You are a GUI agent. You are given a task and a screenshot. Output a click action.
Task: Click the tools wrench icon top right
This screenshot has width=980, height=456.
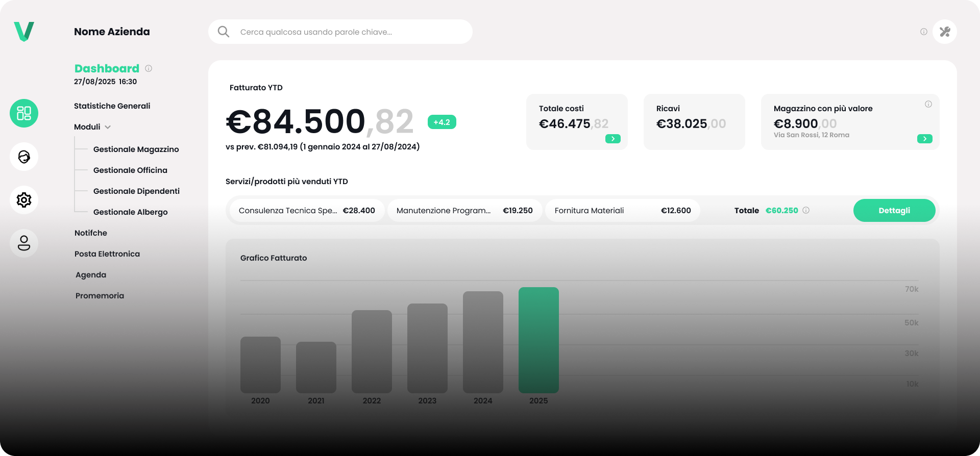[x=944, y=32]
